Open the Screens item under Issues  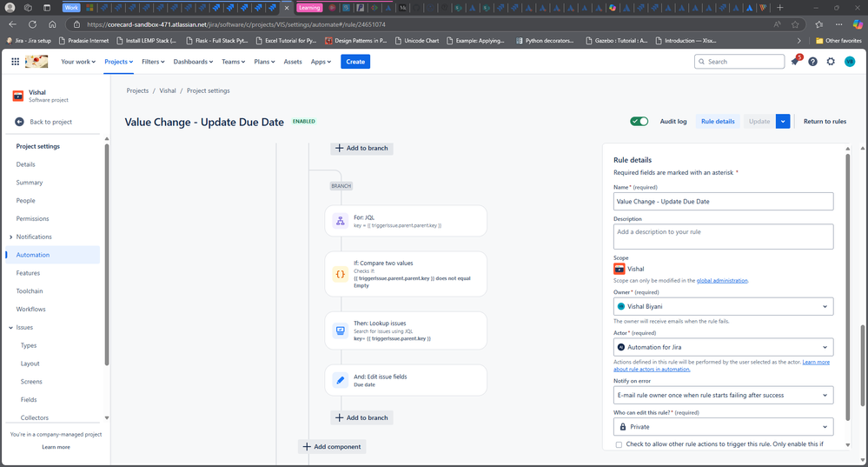31,382
